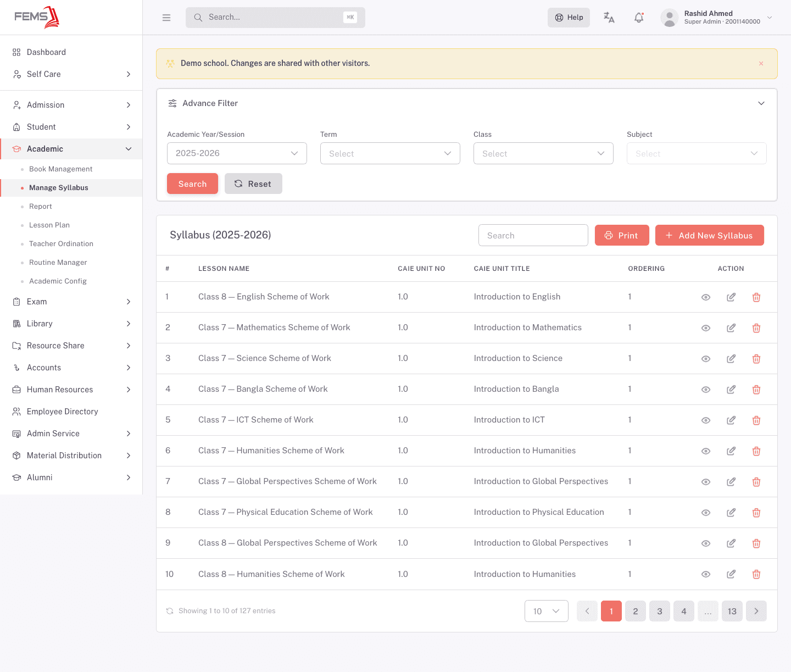
Task: Open the Term select dropdown
Action: 390,153
